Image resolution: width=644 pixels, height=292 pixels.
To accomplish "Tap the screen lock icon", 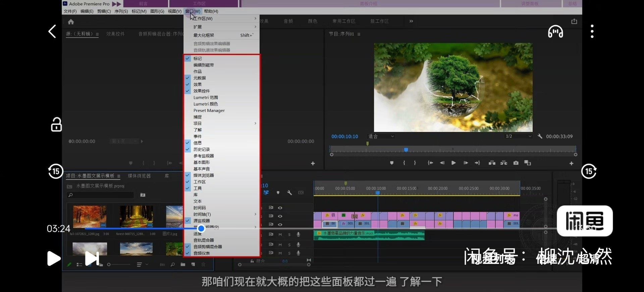I will pos(56,125).
